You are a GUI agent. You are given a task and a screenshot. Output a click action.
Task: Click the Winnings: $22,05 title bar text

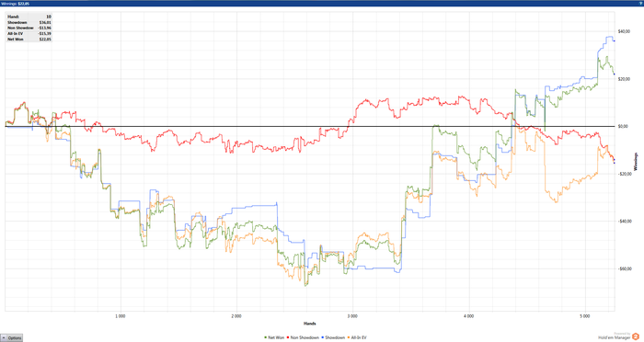click(16, 4)
